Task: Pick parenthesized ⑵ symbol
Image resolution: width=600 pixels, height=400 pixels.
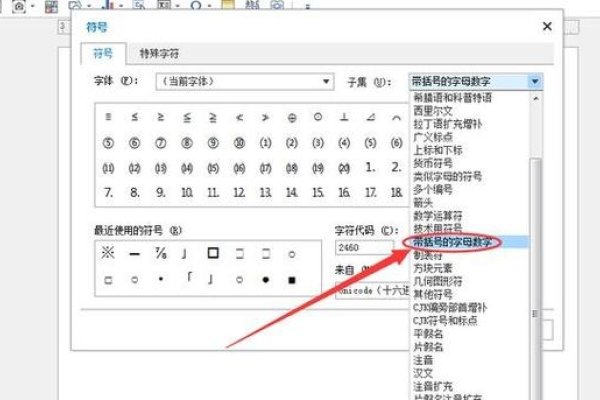Action: click(x=292, y=143)
